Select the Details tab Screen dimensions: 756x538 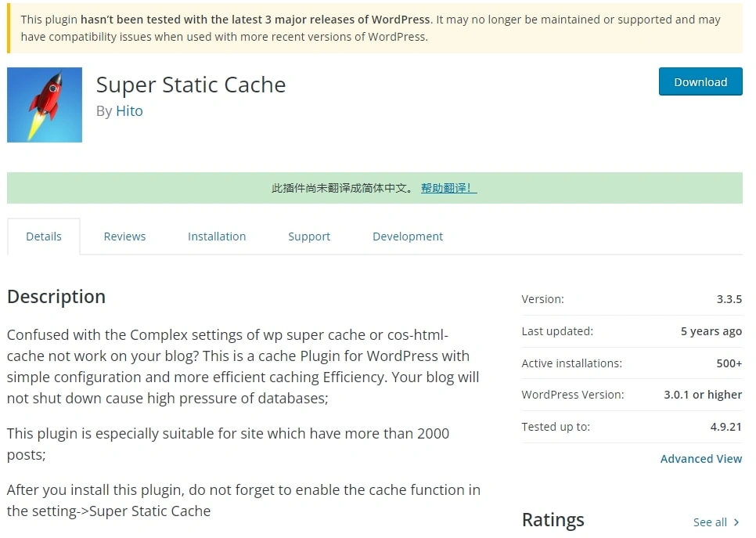(x=44, y=237)
